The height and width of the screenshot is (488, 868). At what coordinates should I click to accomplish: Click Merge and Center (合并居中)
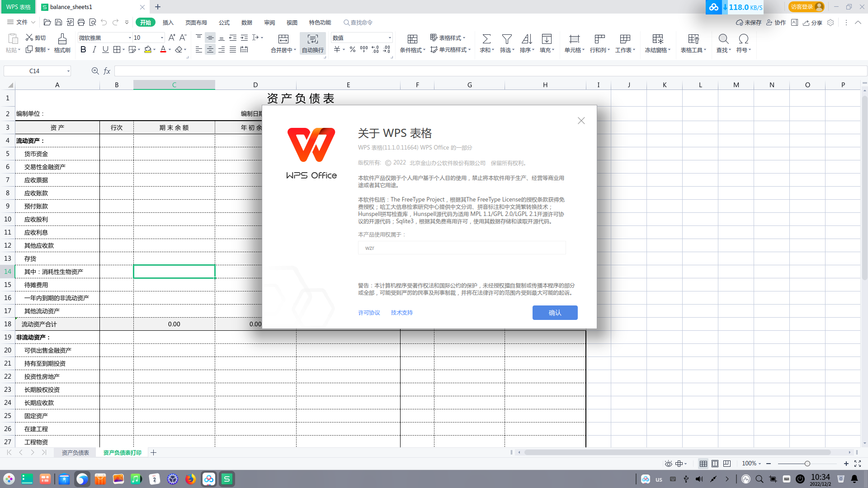coord(283,43)
